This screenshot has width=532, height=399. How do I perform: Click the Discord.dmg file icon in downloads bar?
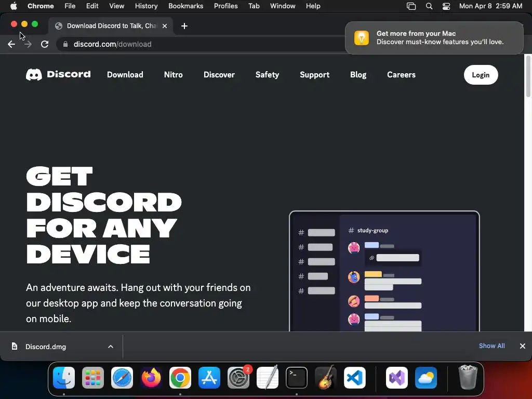pyautogui.click(x=14, y=346)
